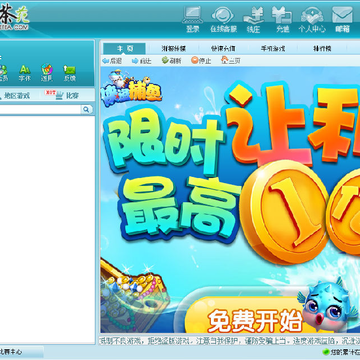Switch to the 快捷充值 tab
Image resolution: width=360 pixels, height=360 pixels.
[x=223, y=48]
